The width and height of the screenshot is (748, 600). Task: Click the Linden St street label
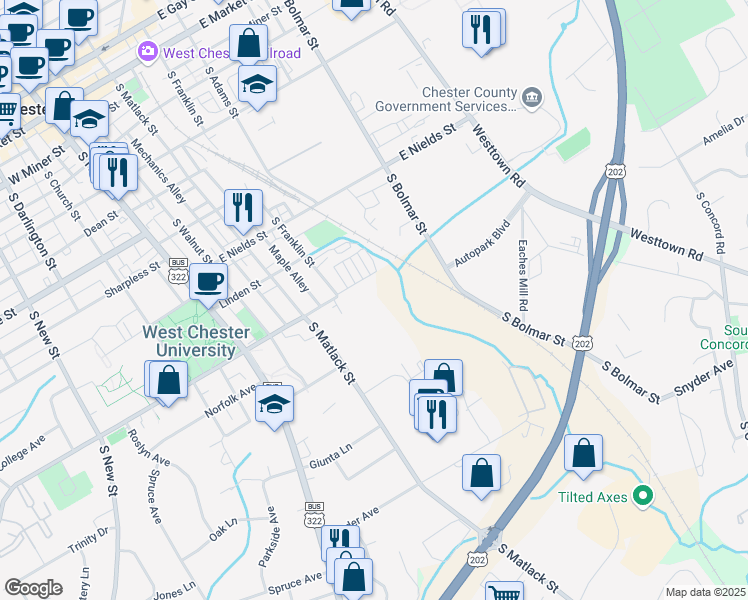point(241,294)
